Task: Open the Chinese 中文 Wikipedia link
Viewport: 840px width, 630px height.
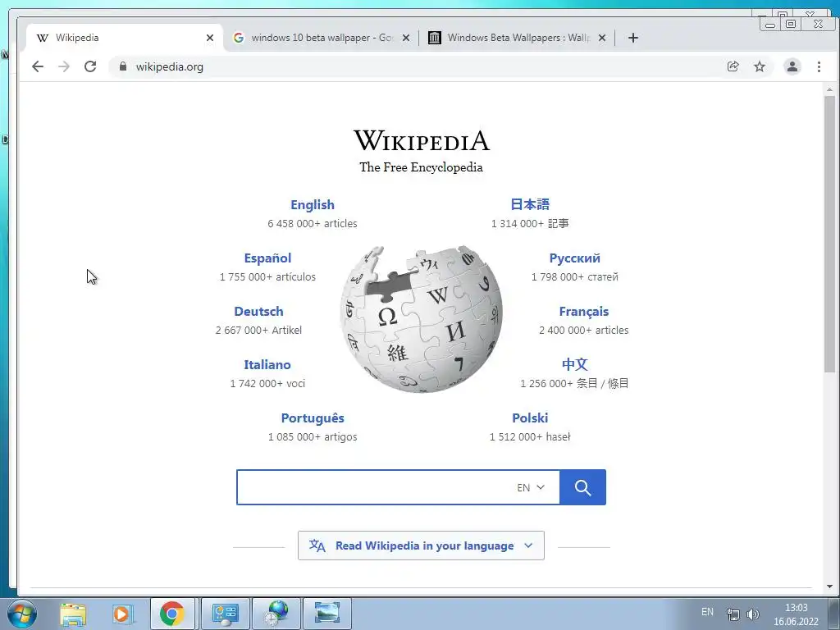Action: 575,365
